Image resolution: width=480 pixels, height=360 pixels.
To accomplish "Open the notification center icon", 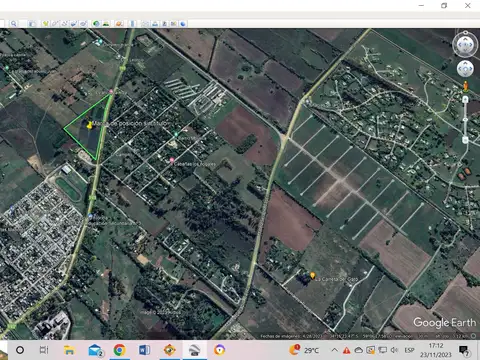I will pyautogui.click(x=464, y=350).
